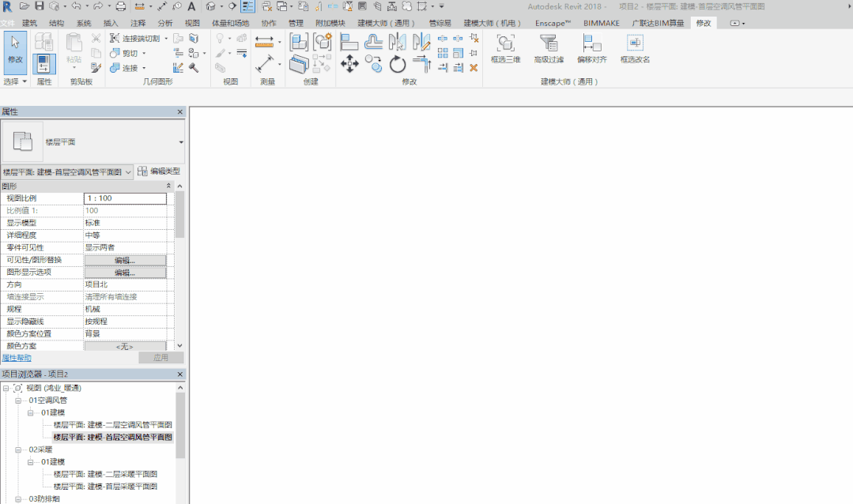
Task: Open the 视图 ribbon tab
Action: (192, 23)
